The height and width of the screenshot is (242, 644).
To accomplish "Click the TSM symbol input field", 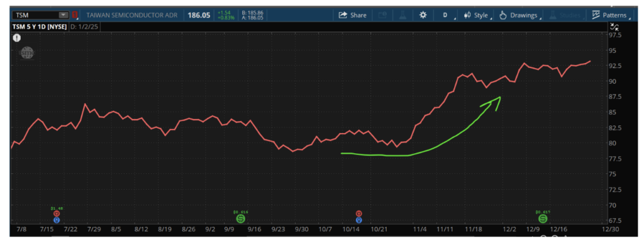I will pos(41,15).
